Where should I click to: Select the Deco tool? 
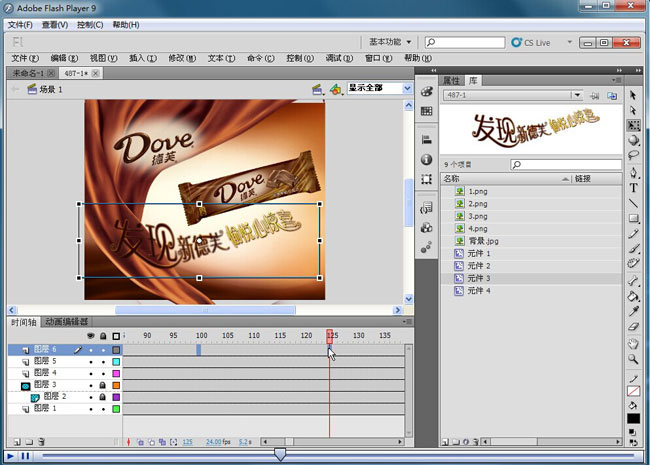click(633, 263)
